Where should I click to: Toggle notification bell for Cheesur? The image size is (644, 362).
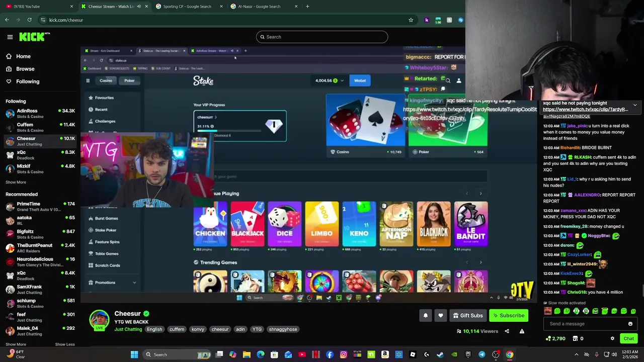(x=426, y=316)
